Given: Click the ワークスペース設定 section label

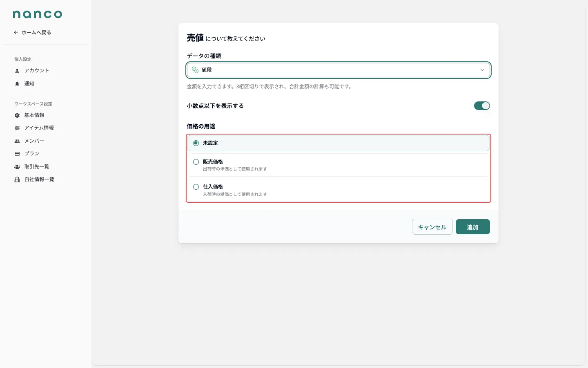Looking at the screenshot, I should pyautogui.click(x=33, y=104).
